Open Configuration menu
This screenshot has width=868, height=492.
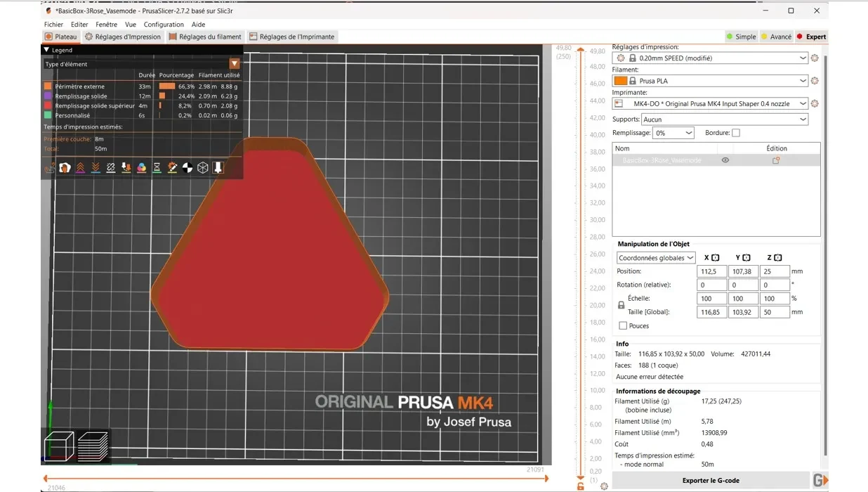(164, 25)
